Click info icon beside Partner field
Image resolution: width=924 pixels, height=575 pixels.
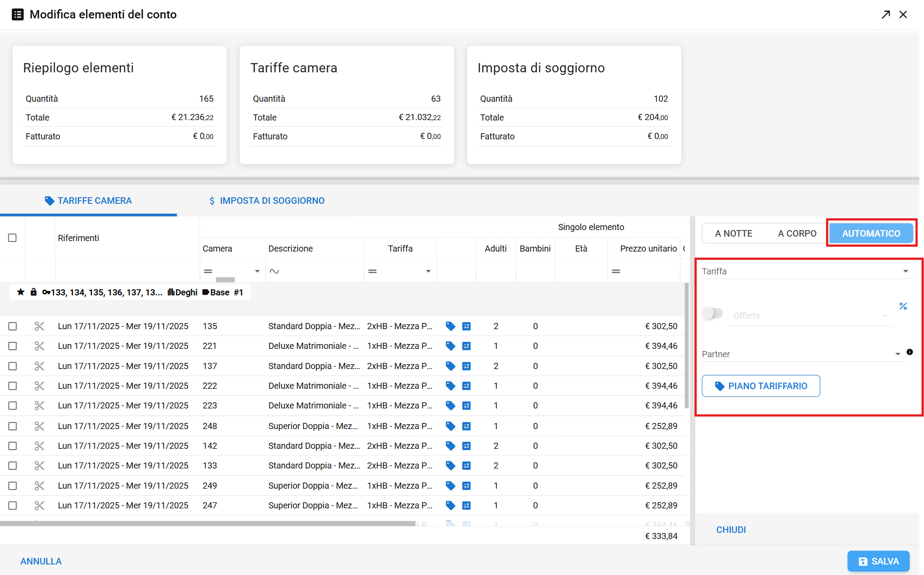coord(910,352)
